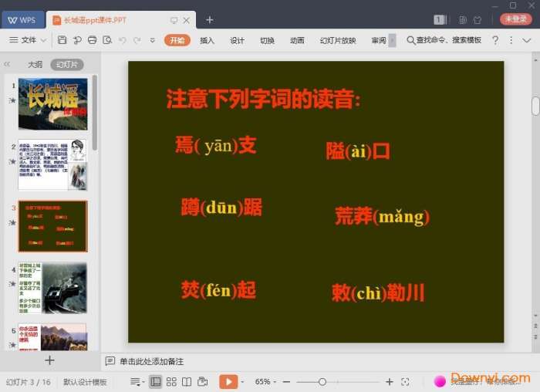The width and height of the screenshot is (540, 392).
Task: Close the 长城谣ppt课件.PPT document tab
Action: 187,20
